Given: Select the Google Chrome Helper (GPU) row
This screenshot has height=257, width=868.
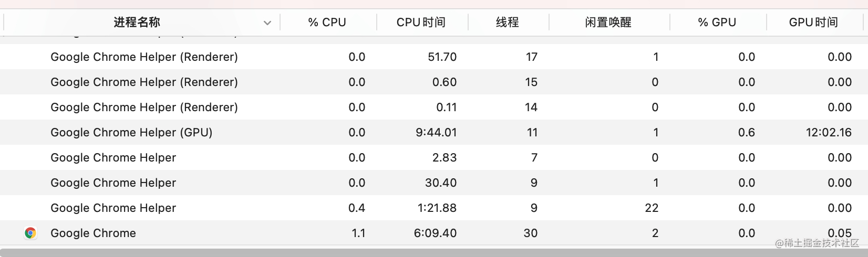Looking at the screenshot, I should 434,132.
